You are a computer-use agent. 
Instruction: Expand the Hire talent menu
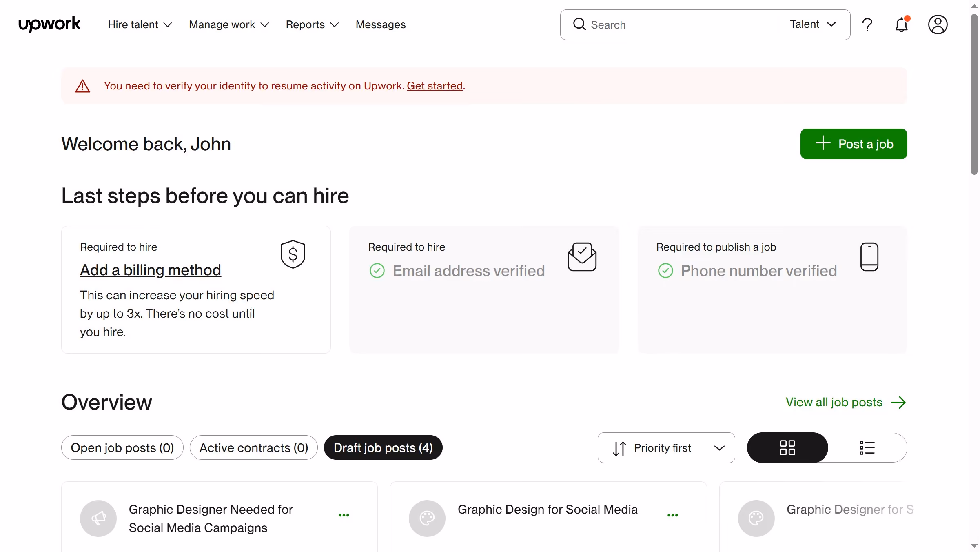(140, 24)
